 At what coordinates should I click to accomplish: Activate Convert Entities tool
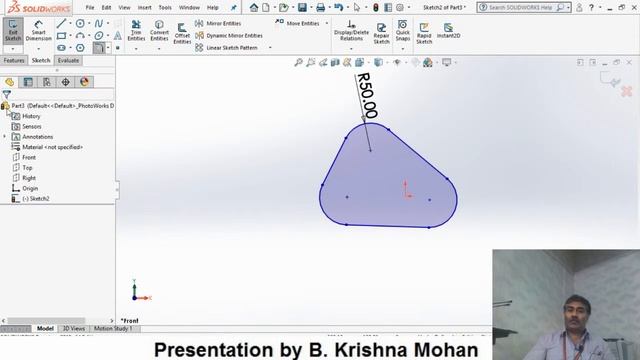[159, 30]
